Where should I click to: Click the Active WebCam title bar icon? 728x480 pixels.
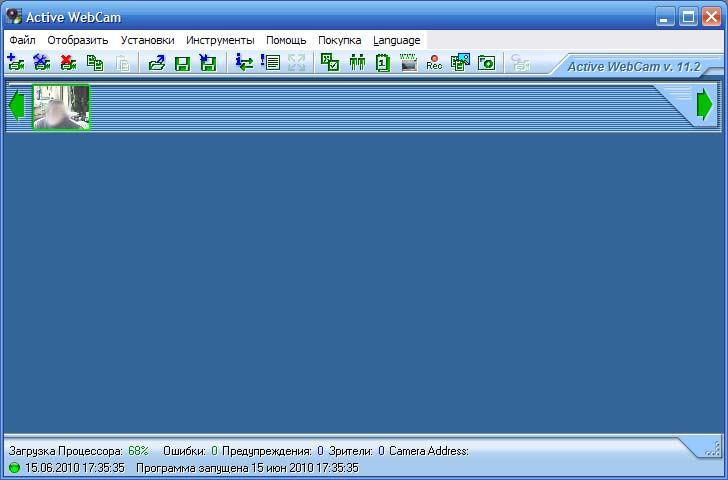pyautogui.click(x=14, y=17)
